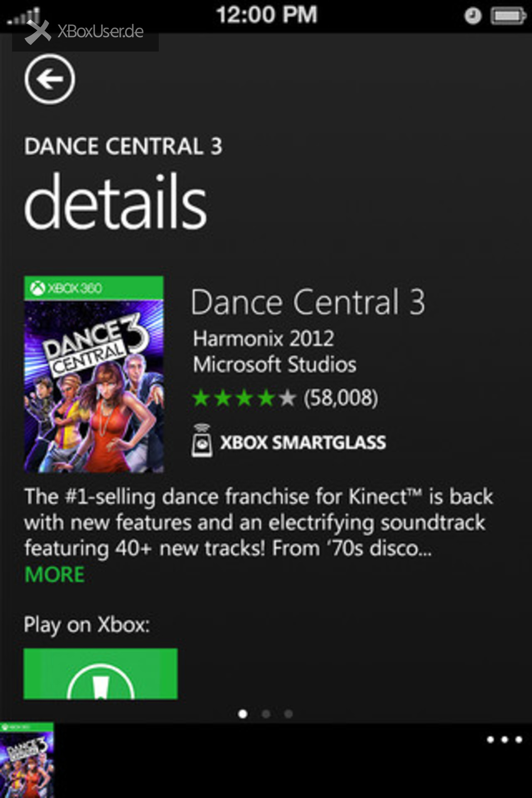Select the first page indicator dot
Image resolution: width=532 pixels, height=798 pixels.
[243, 714]
